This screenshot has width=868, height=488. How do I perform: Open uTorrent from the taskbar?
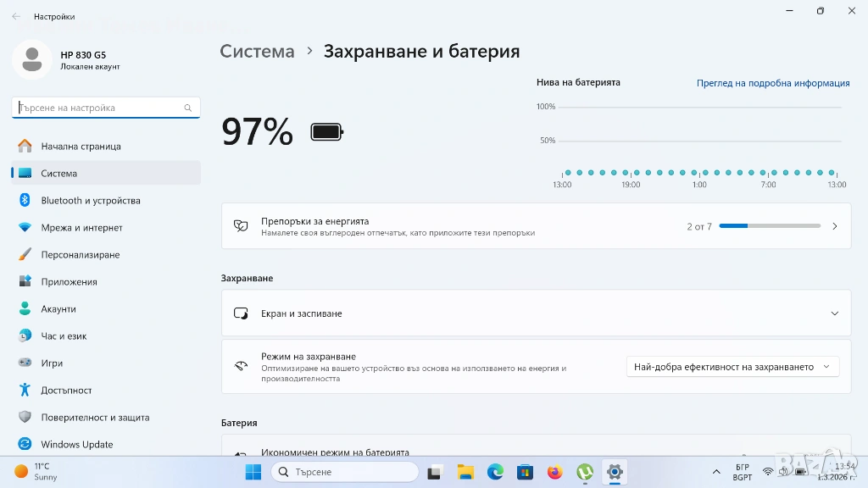584,472
